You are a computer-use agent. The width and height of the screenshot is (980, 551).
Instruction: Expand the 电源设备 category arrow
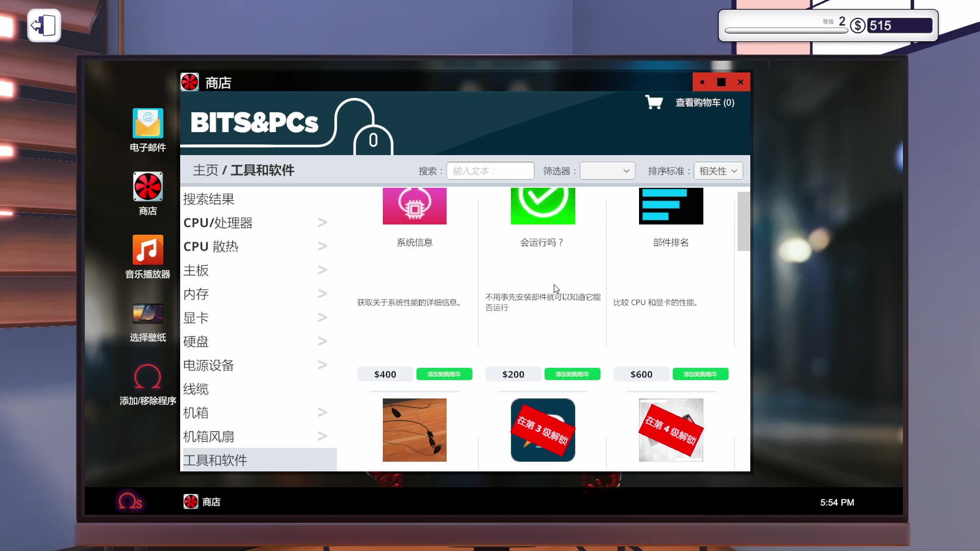click(322, 365)
